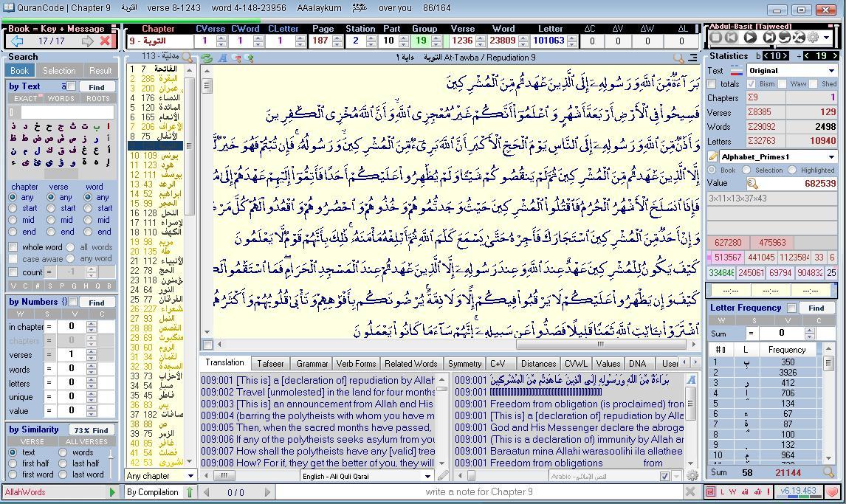Image resolution: width=846 pixels, height=504 pixels.
Task: Toggle shuffle mode in recitation player
Action: click(x=798, y=37)
